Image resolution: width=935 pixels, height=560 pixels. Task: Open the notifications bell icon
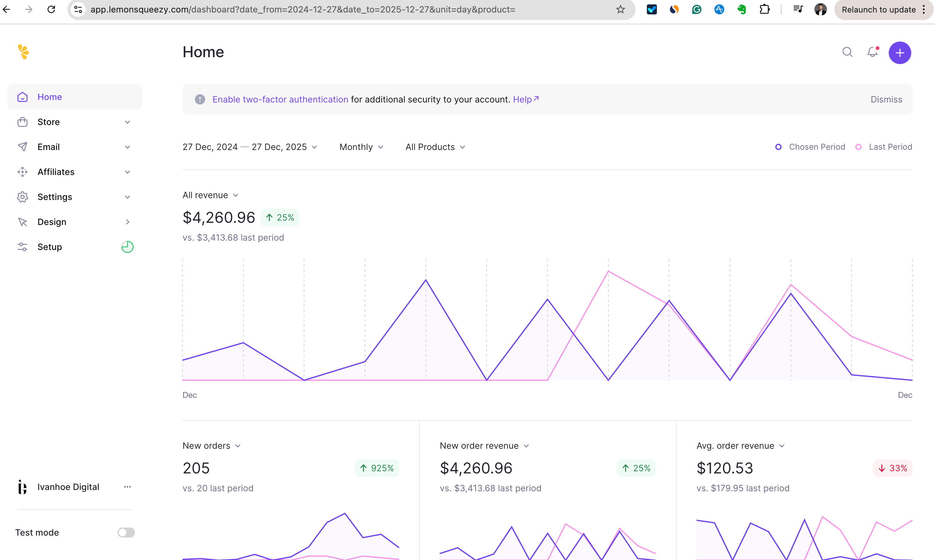[872, 52]
